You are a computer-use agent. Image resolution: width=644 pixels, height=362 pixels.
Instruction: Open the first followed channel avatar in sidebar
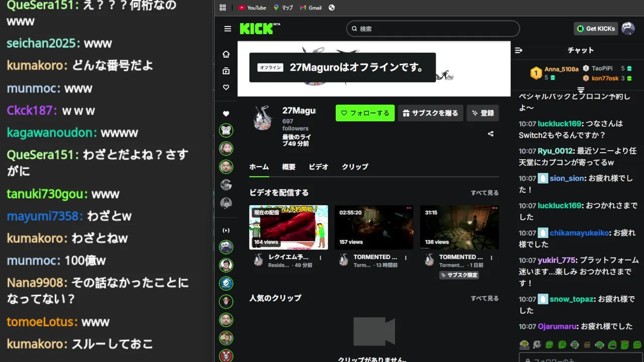[x=226, y=130]
